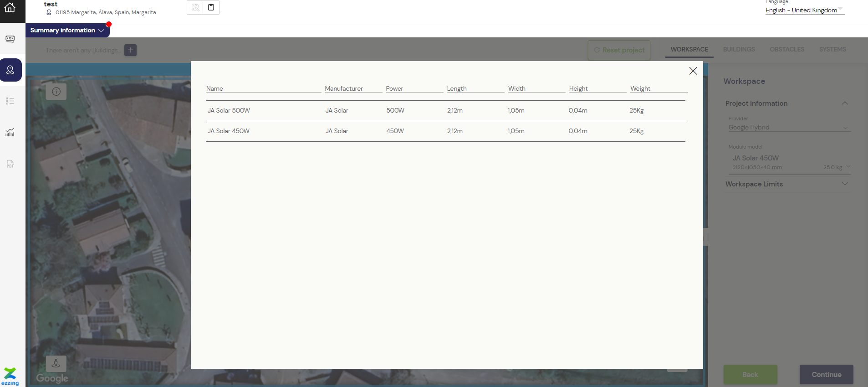Screen dimensions: 868x387
Task: Click the 500W power cell
Action: 395,110
